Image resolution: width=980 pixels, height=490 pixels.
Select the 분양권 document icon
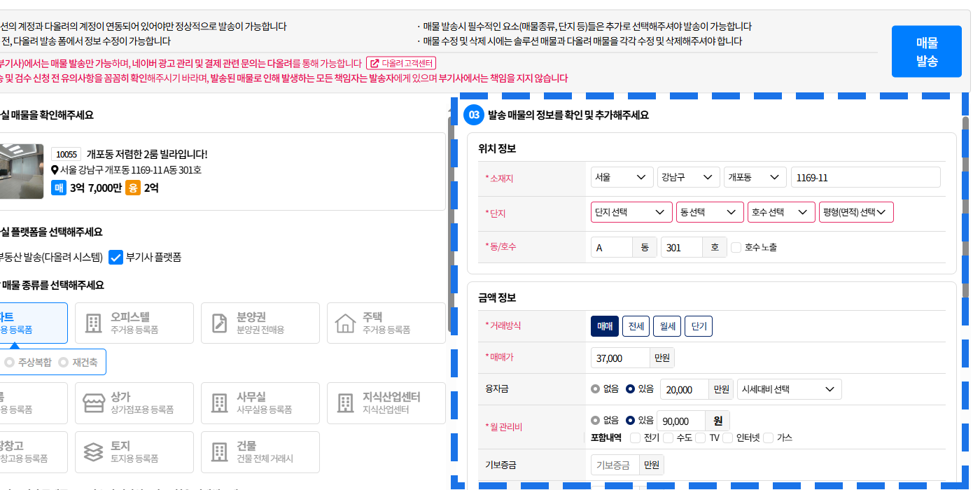219,323
